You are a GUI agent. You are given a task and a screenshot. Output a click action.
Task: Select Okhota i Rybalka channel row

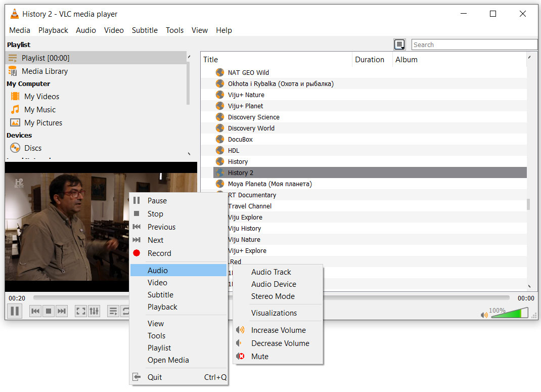click(x=364, y=83)
